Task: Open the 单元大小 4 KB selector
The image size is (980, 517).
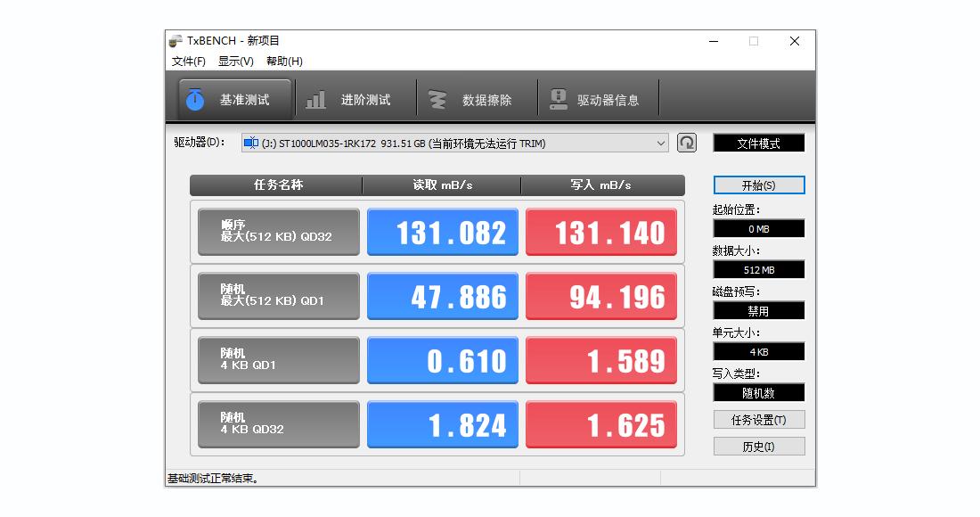Action: tap(758, 351)
